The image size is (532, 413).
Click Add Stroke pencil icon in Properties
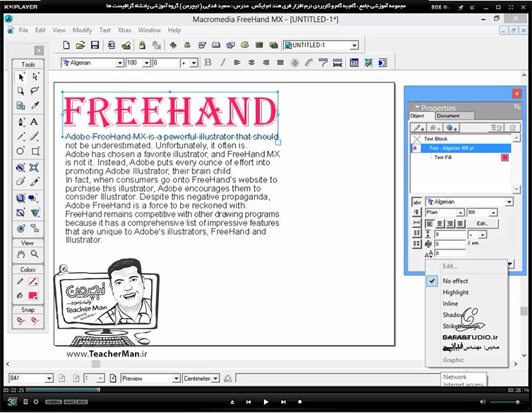[418, 128]
